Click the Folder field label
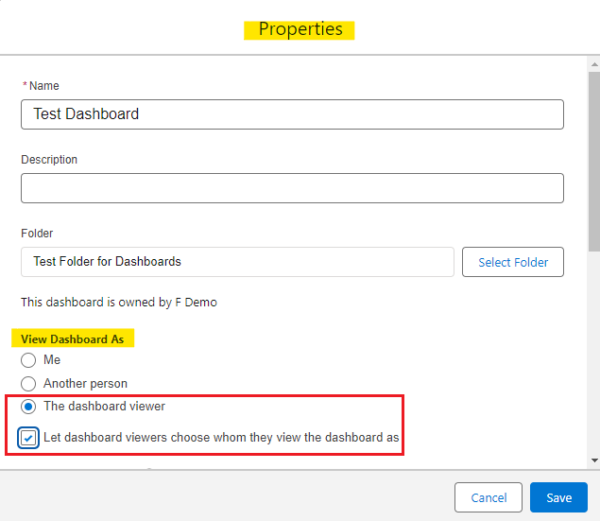This screenshot has height=521, width=600. click(37, 233)
